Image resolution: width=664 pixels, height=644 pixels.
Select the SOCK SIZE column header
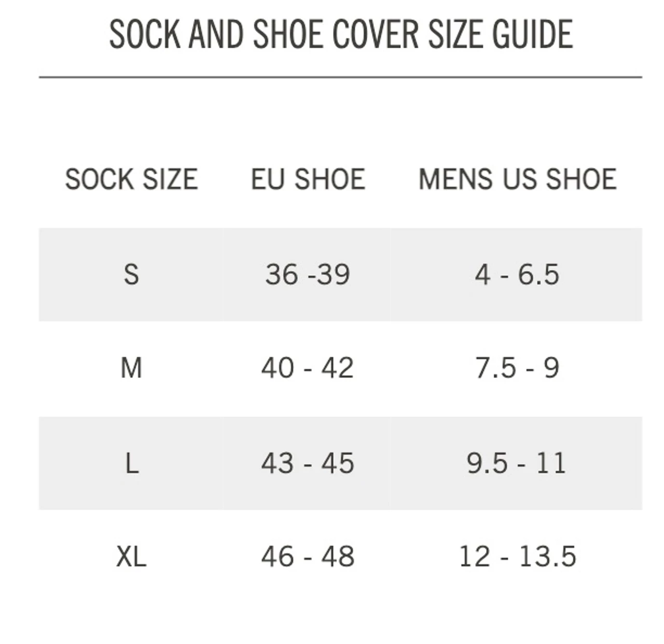(x=131, y=179)
